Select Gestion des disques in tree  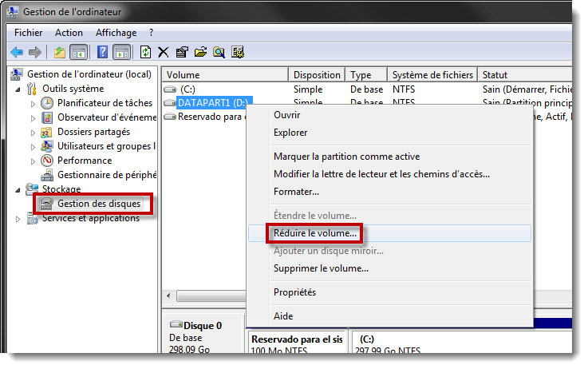pos(98,204)
